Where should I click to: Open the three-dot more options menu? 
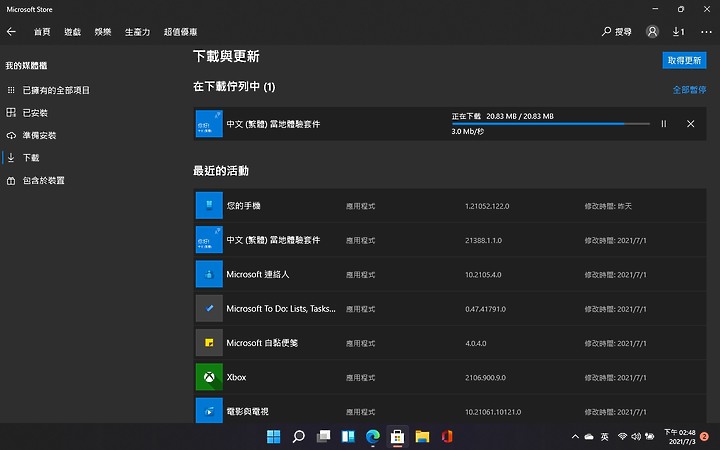coord(706,32)
